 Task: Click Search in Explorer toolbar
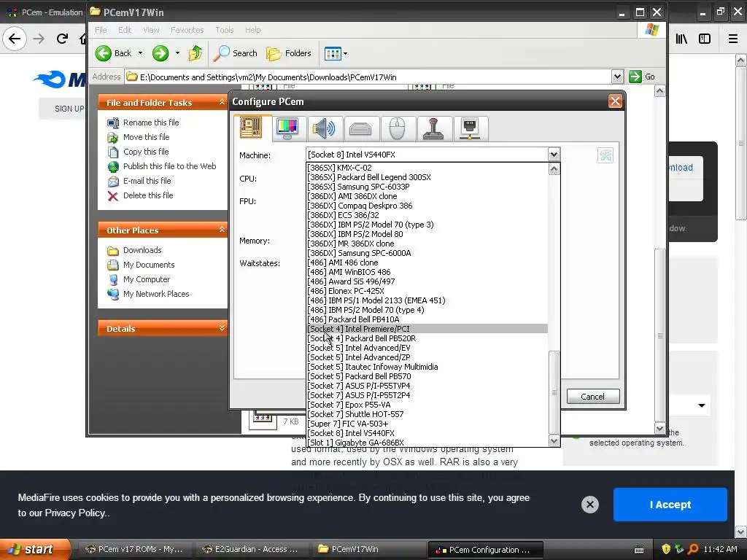coord(235,53)
